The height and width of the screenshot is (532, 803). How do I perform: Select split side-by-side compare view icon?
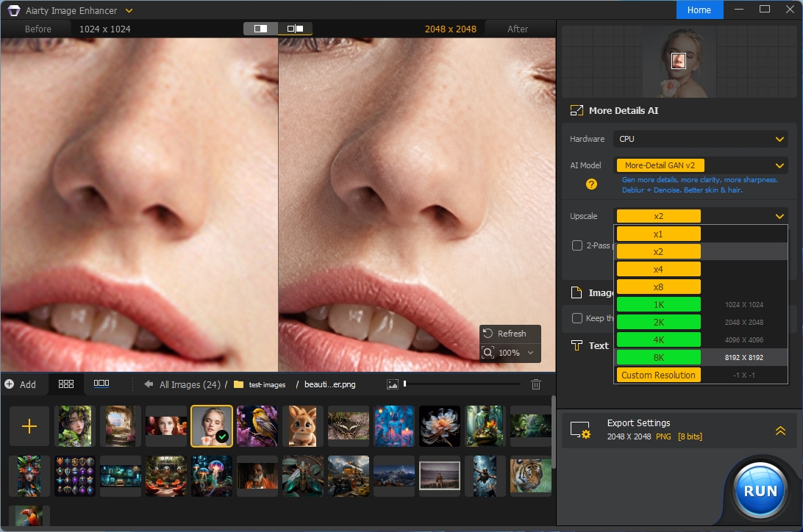295,29
